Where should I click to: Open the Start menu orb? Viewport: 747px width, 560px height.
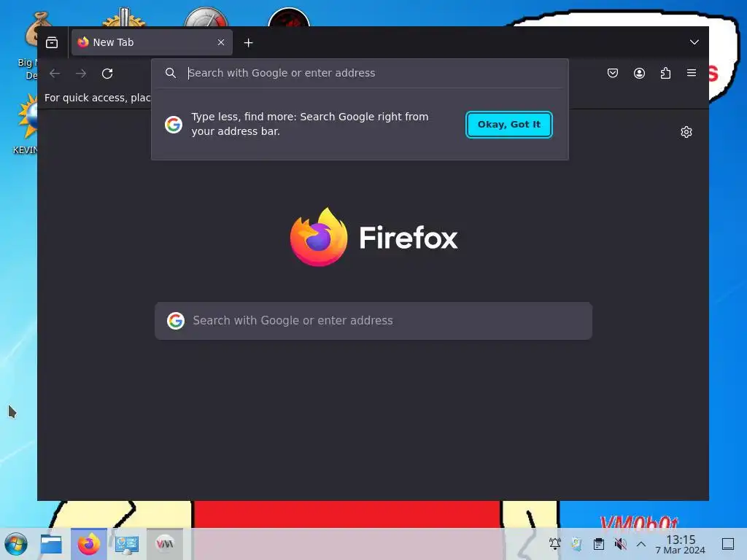(16, 544)
